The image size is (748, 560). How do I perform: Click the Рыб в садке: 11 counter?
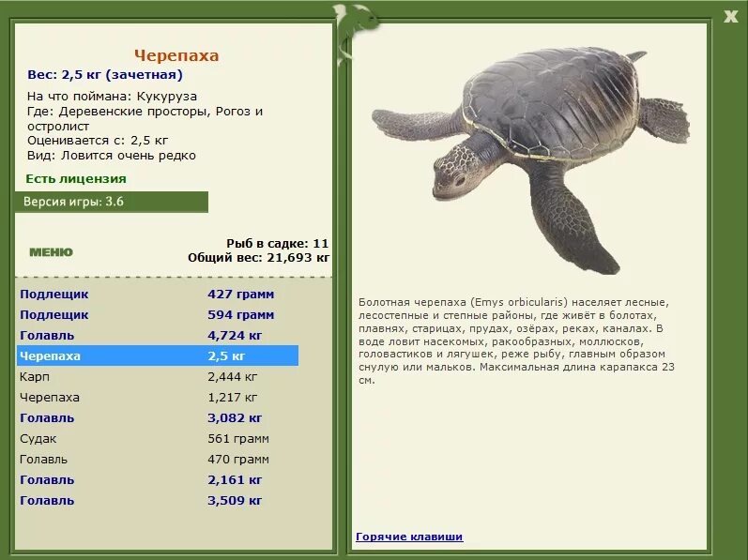pyautogui.click(x=277, y=244)
